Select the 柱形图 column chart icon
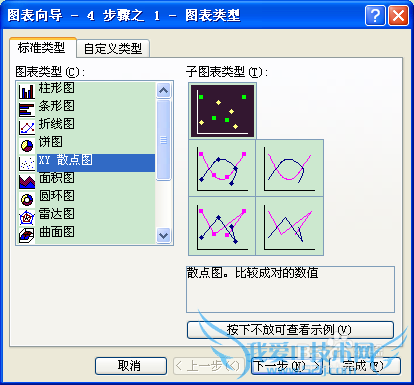This screenshot has width=414, height=385. pyautogui.click(x=27, y=91)
